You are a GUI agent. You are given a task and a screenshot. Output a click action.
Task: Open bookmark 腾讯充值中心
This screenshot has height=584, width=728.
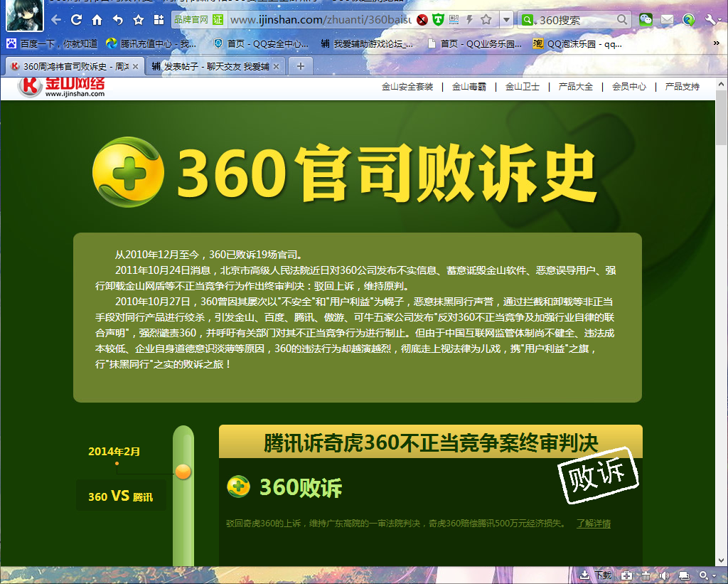pos(151,43)
